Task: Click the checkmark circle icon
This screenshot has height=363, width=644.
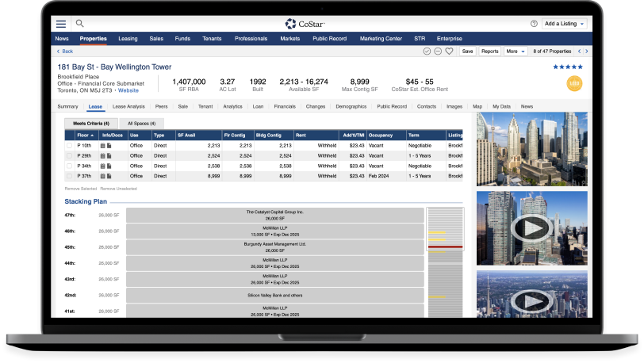Action: click(427, 52)
